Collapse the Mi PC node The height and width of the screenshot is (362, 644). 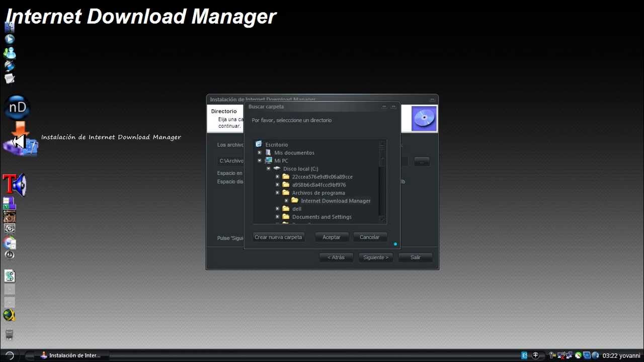point(260,161)
